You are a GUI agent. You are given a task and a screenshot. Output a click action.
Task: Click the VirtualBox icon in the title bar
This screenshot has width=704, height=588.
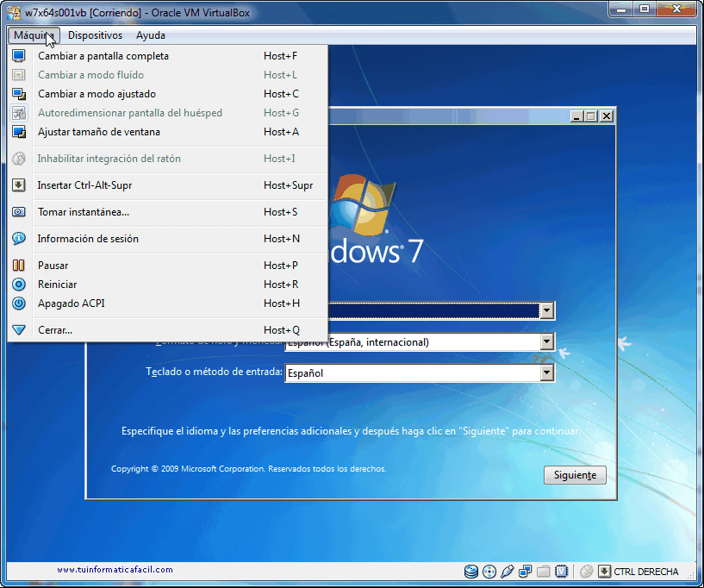(14, 13)
